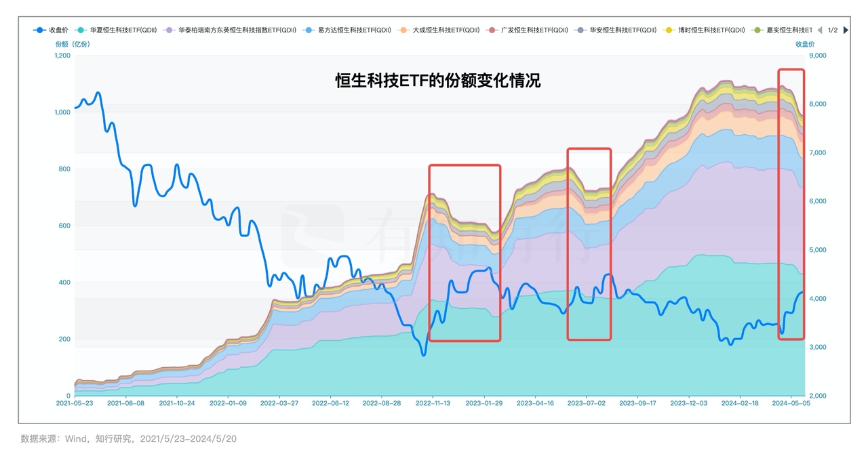Image resolution: width=868 pixels, height=458 pixels.
Task: Click the 嘉实恒生科技ETF green legend marker
Action: point(757,30)
